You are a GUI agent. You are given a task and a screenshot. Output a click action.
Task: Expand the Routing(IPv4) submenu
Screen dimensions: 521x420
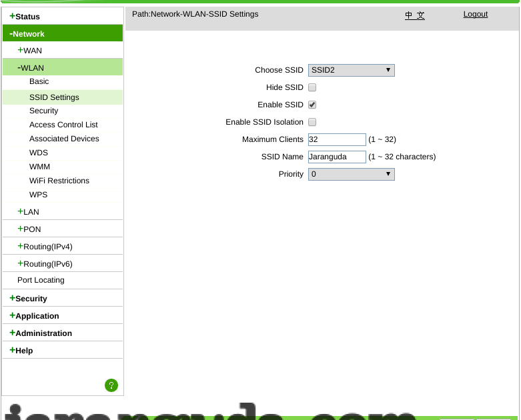pyautogui.click(x=45, y=247)
